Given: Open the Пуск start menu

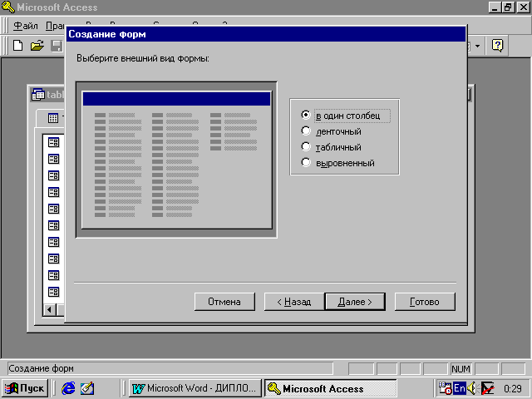Looking at the screenshot, I should 26,388.
